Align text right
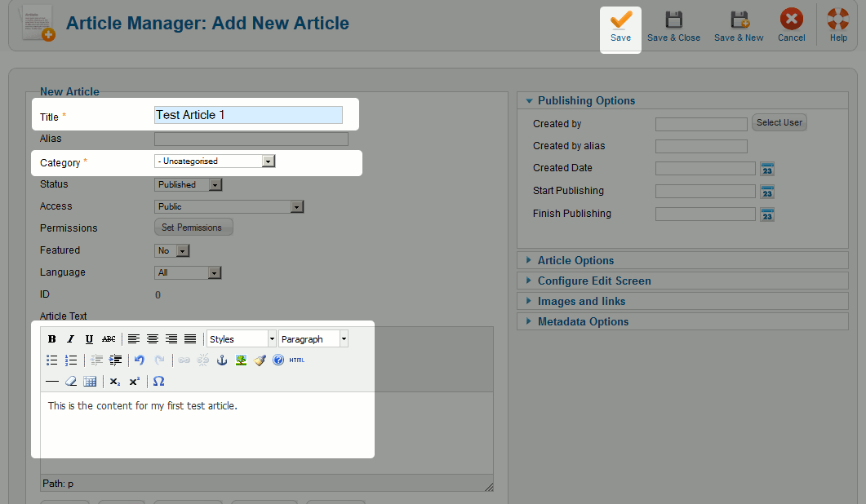This screenshot has height=504, width=866. click(x=171, y=339)
